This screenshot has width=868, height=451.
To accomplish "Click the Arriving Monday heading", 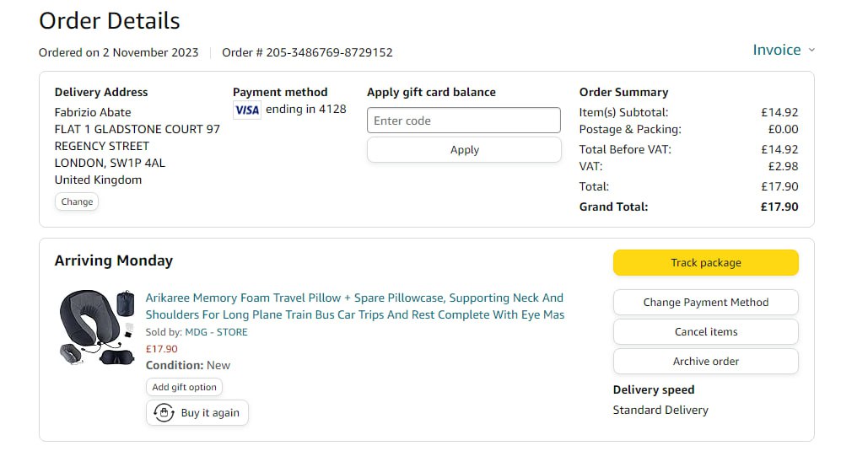I will (x=114, y=260).
